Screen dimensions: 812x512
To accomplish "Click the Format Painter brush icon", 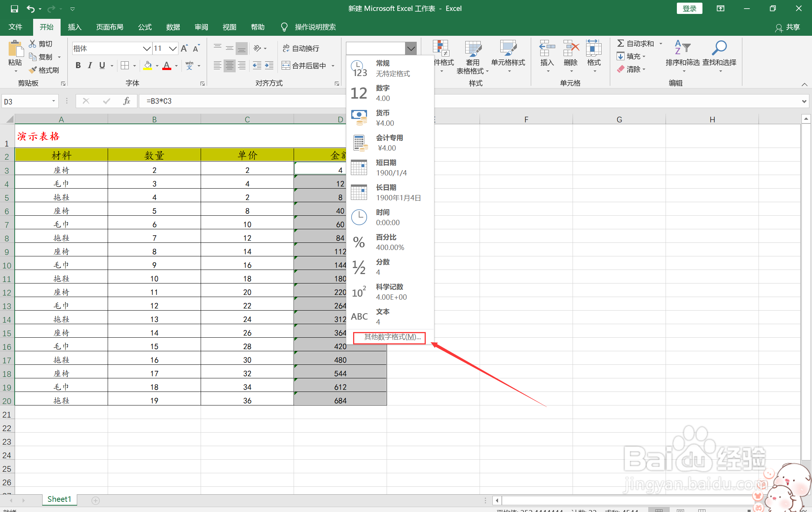I will (x=34, y=70).
